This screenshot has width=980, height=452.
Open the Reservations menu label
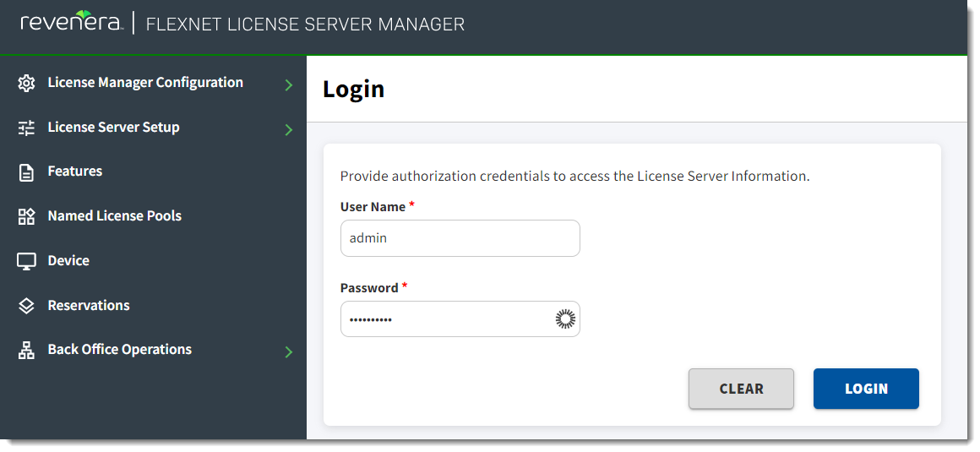point(89,306)
